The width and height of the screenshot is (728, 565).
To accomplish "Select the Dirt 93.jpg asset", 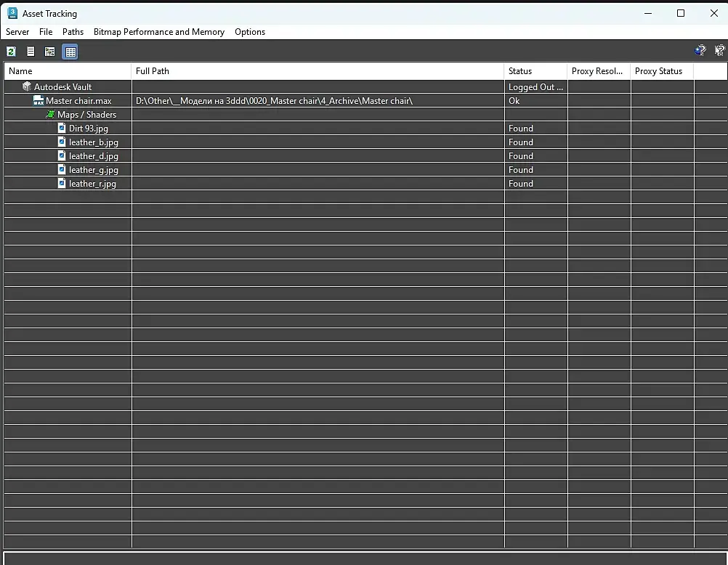I will click(x=88, y=128).
